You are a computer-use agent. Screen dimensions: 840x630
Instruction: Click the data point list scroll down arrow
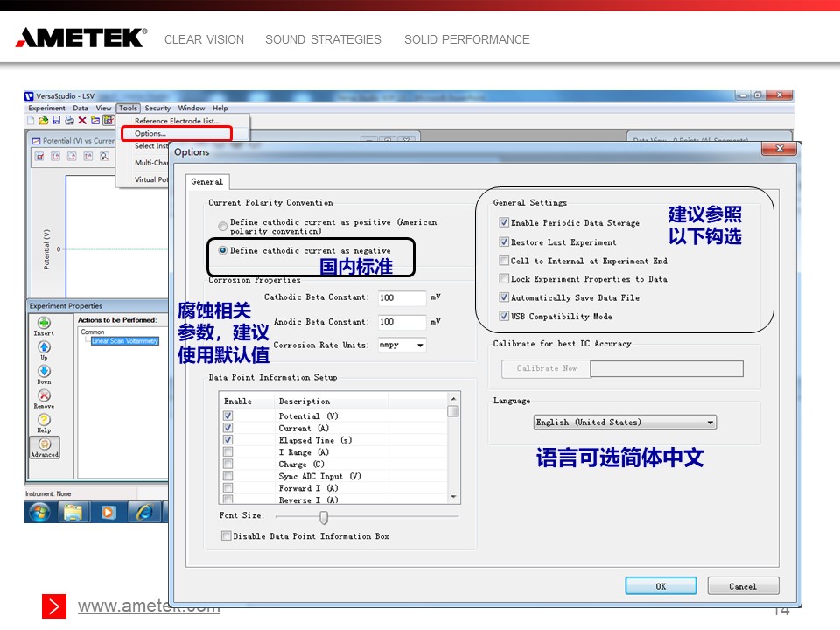[x=453, y=497]
